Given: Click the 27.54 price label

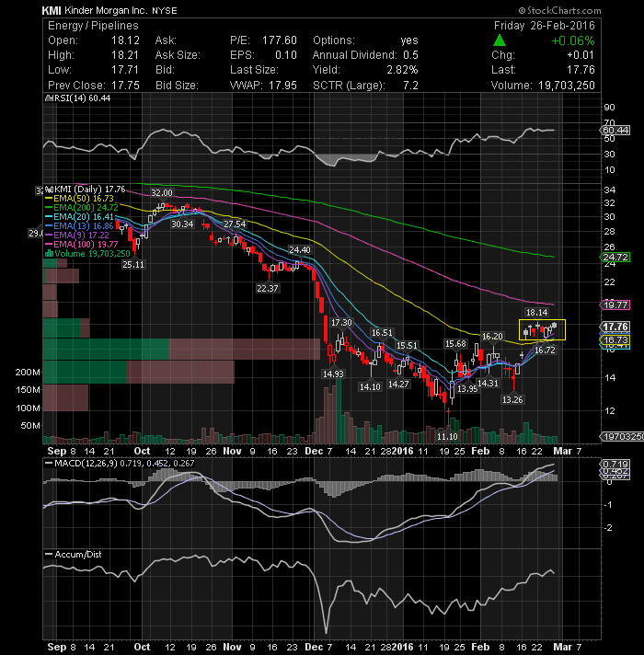Looking at the screenshot, I should coord(235,224).
